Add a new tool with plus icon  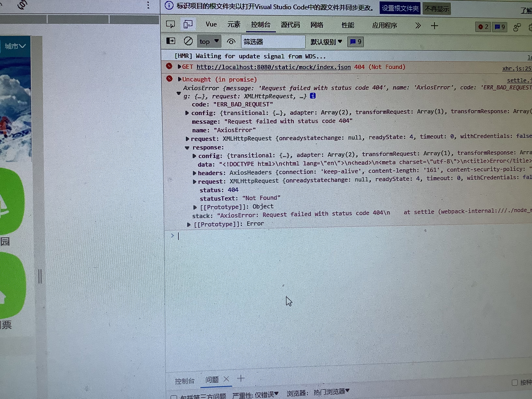(434, 26)
